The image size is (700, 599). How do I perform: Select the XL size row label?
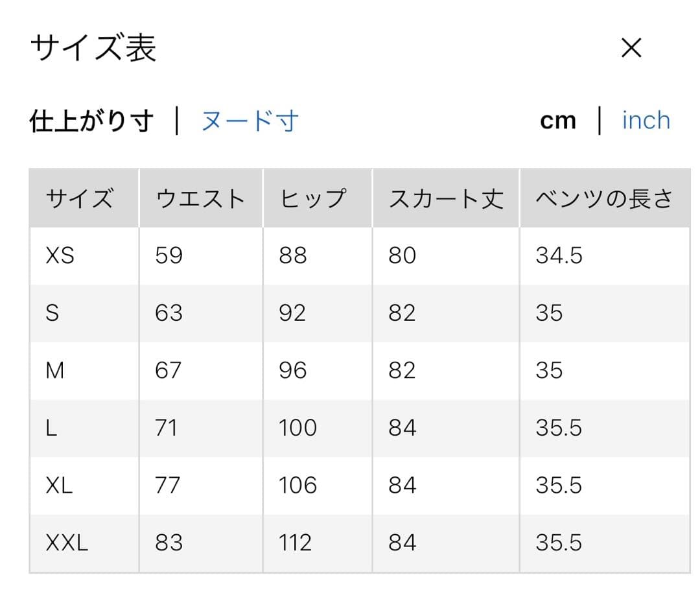60,486
